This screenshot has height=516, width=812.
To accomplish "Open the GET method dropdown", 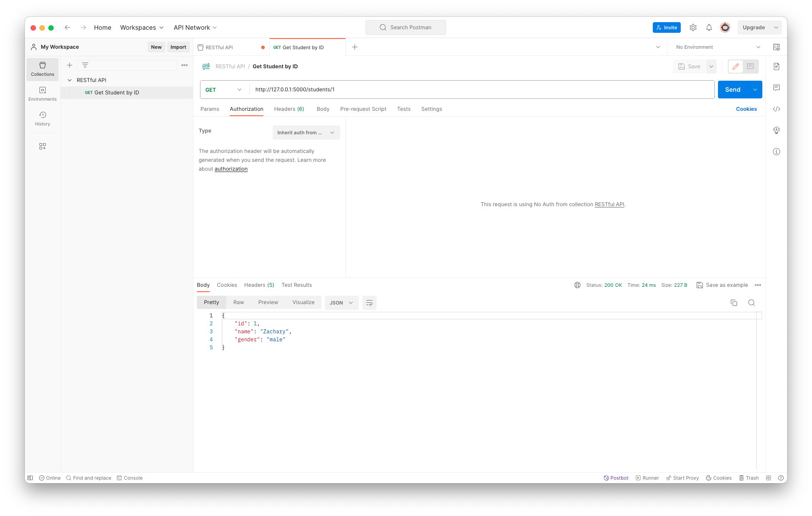I will [224, 90].
